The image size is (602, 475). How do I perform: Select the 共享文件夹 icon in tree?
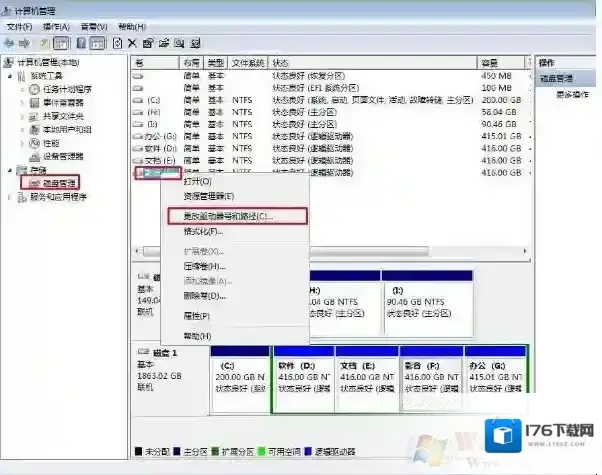coord(35,116)
